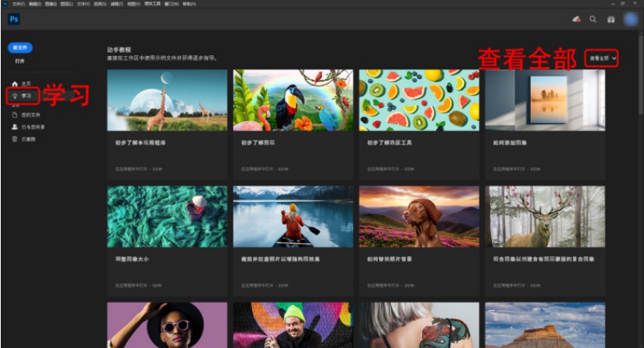Open the cloud sync status icon
This screenshot has height=348, width=644.
coord(576,19)
